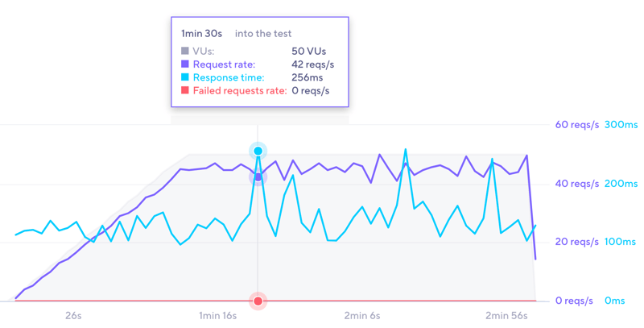The height and width of the screenshot is (328, 644).
Task: Click the 1min 16s time axis label
Action: pyautogui.click(x=218, y=316)
